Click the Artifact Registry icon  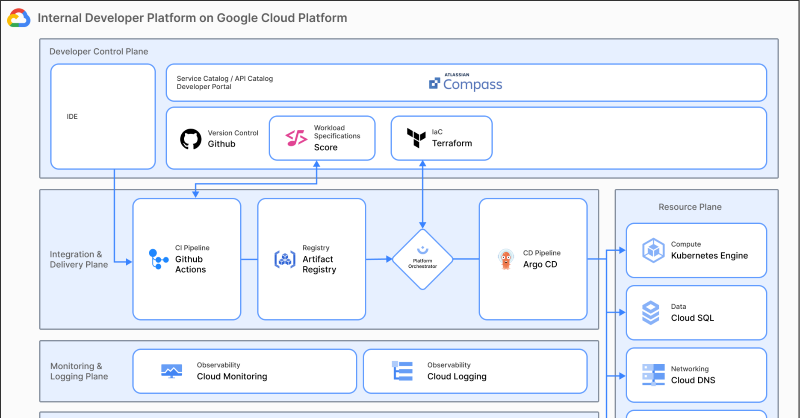click(285, 259)
